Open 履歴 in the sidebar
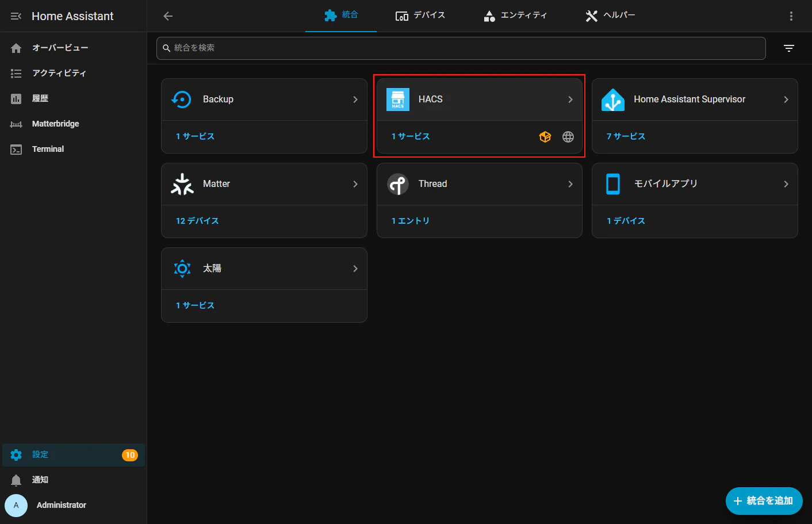Image resolution: width=812 pixels, height=524 pixels. point(74,99)
